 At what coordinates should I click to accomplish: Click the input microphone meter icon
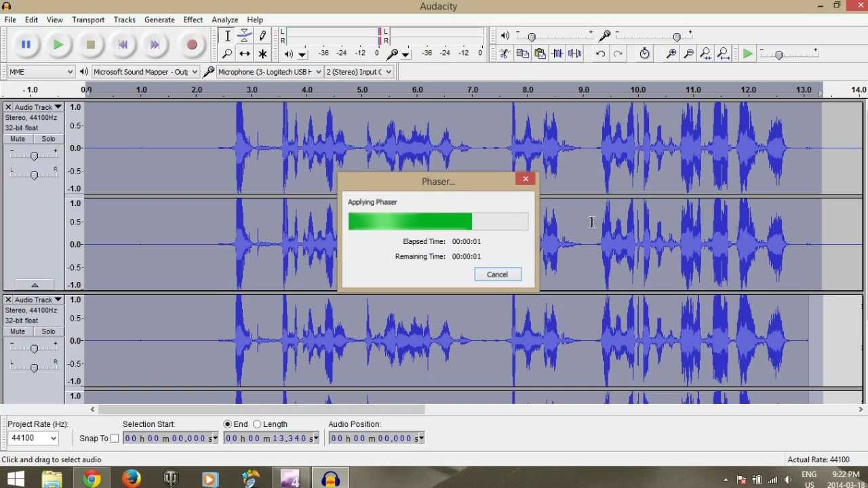pos(392,54)
